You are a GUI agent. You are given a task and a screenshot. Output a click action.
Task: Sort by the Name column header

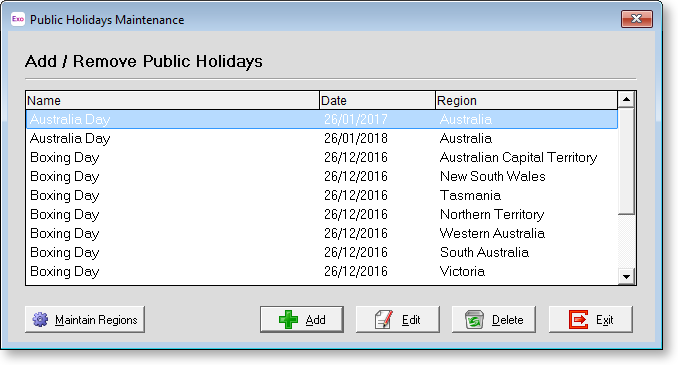click(173, 100)
